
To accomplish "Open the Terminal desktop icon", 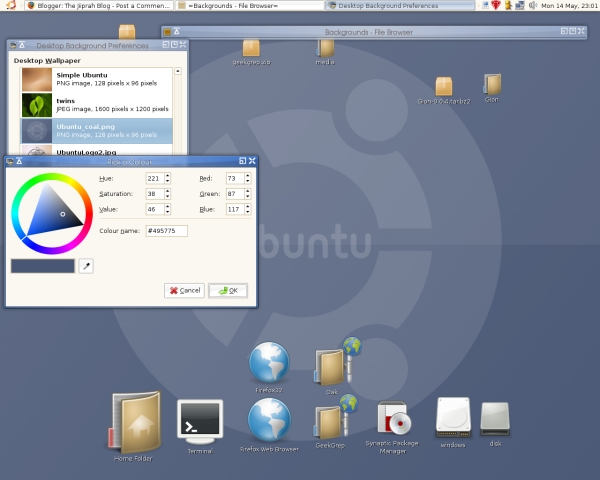I will [x=200, y=422].
